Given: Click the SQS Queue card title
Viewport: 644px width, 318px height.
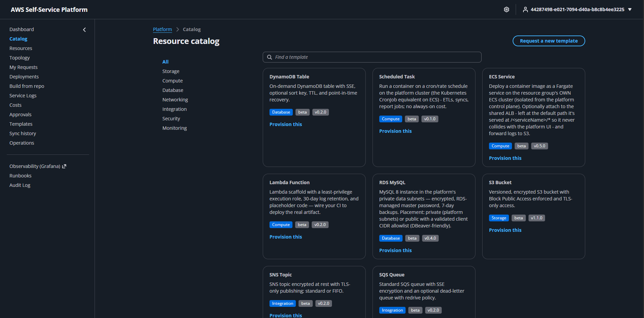Looking at the screenshot, I should 392,275.
